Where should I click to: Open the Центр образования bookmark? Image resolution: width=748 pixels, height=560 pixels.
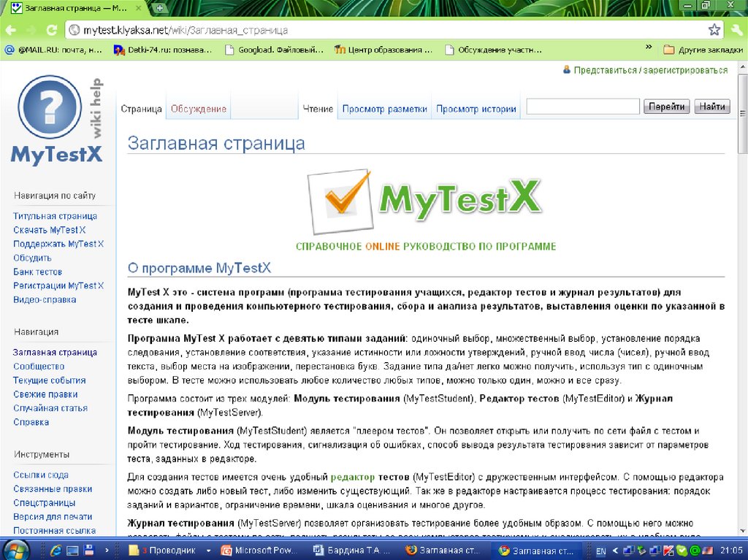(x=383, y=50)
